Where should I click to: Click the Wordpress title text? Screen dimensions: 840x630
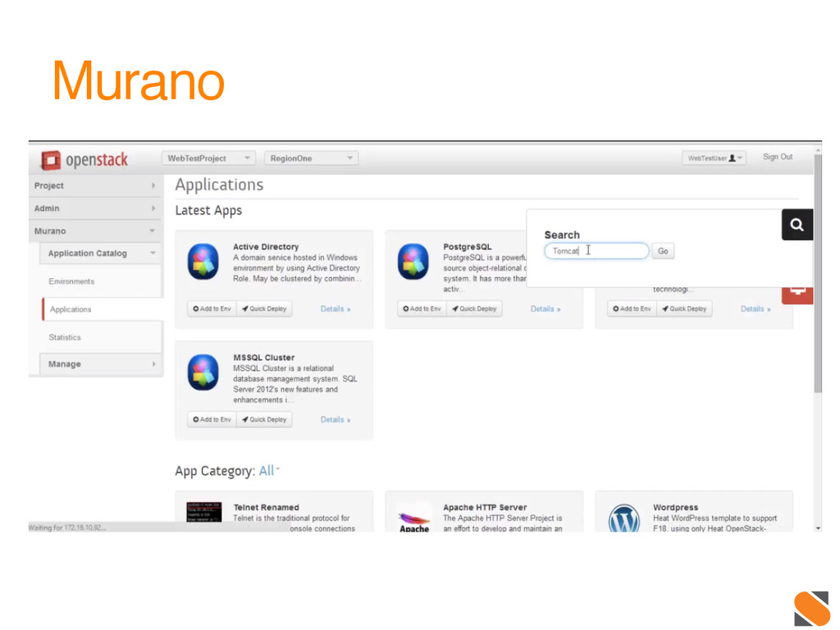pyautogui.click(x=676, y=507)
